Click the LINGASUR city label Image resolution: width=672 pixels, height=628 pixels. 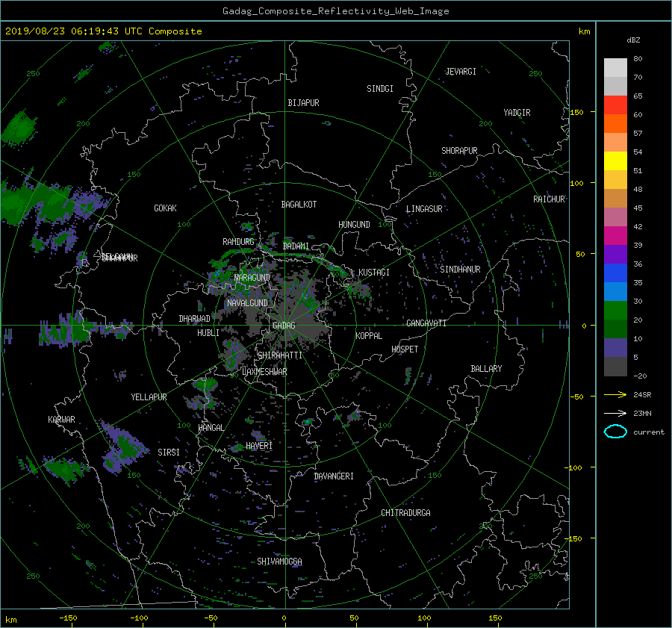tap(424, 209)
